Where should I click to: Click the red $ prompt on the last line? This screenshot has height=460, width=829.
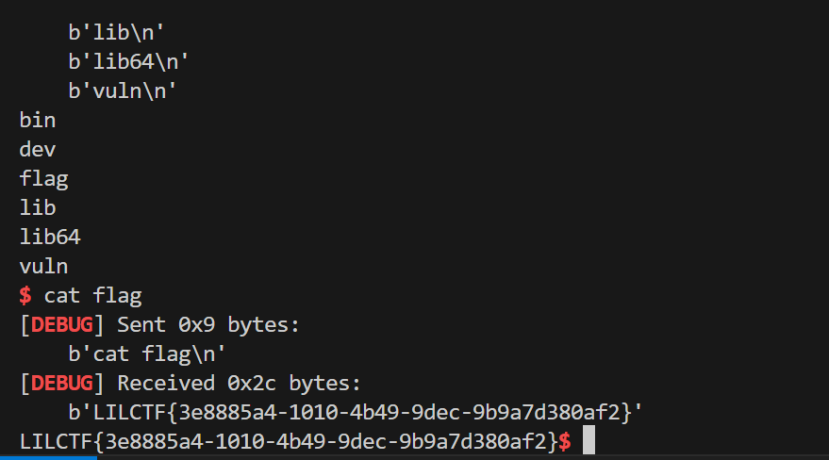(564, 440)
